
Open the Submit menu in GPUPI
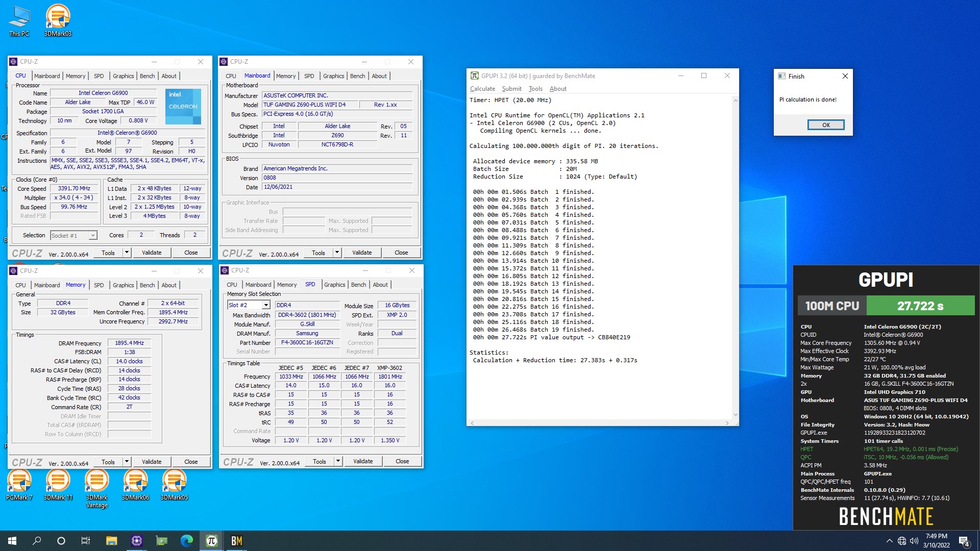511,89
